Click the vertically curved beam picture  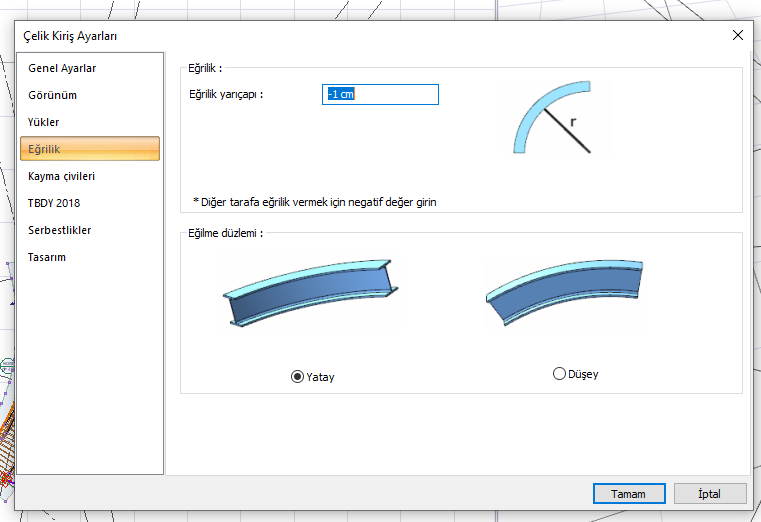563,293
